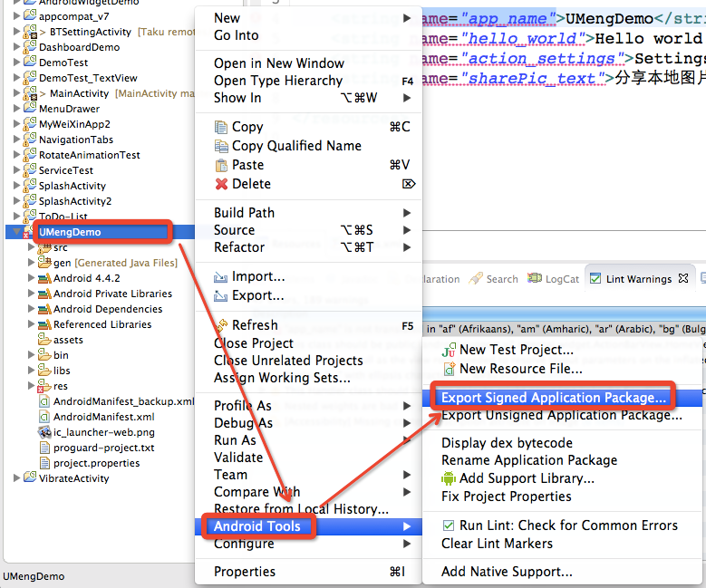
Task: Select the SplashActivity2 project
Action: 74,201
